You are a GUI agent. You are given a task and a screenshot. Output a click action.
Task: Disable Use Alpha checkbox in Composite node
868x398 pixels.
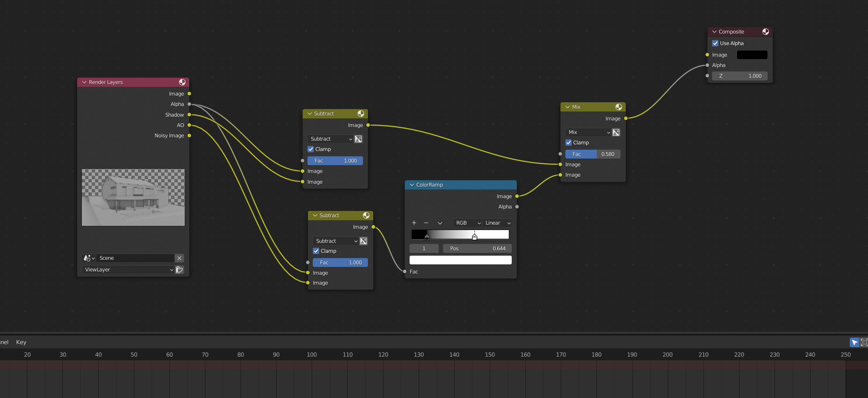pos(715,43)
